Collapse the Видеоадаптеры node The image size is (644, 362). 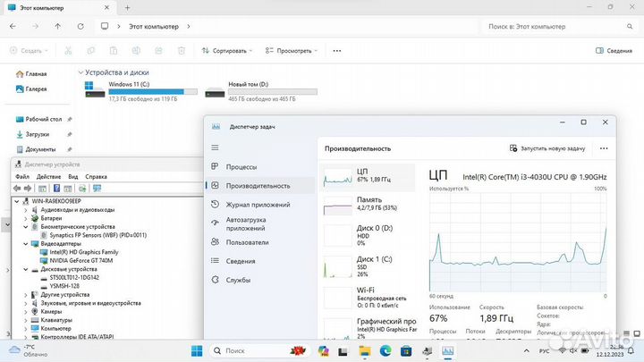pos(26,244)
